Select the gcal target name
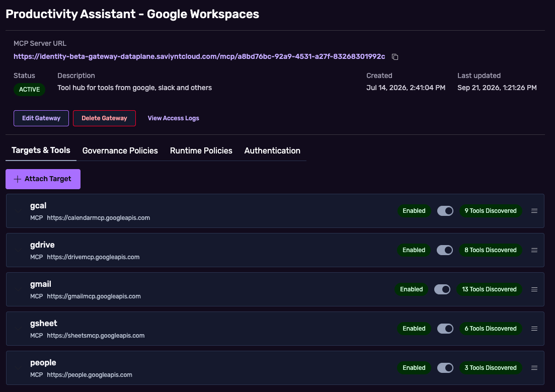Viewport: 555px width, 392px height. click(38, 206)
